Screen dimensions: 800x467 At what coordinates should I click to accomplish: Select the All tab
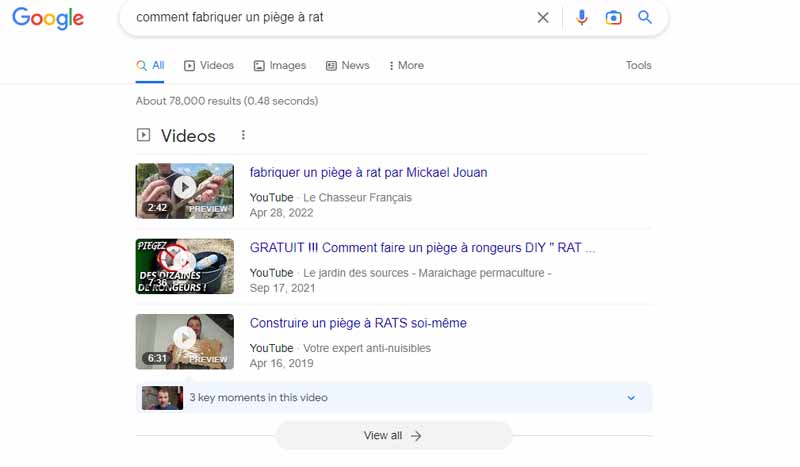[150, 65]
